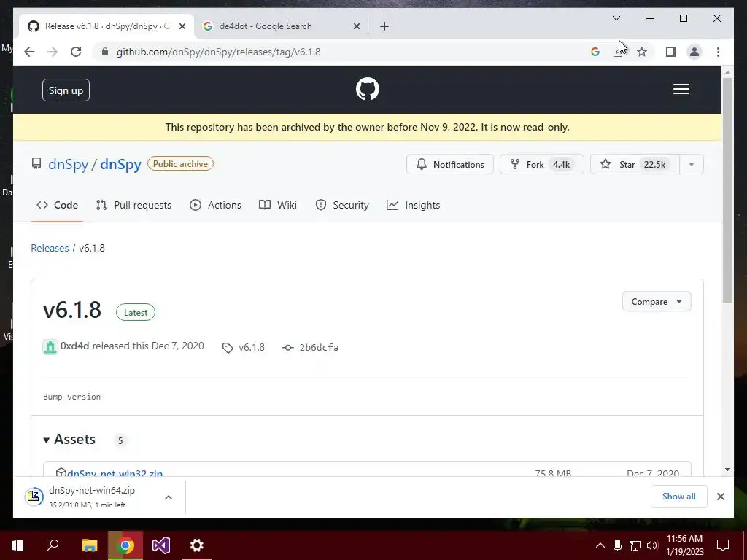View site information lock icon
The image size is (747, 560).
pos(105,52)
